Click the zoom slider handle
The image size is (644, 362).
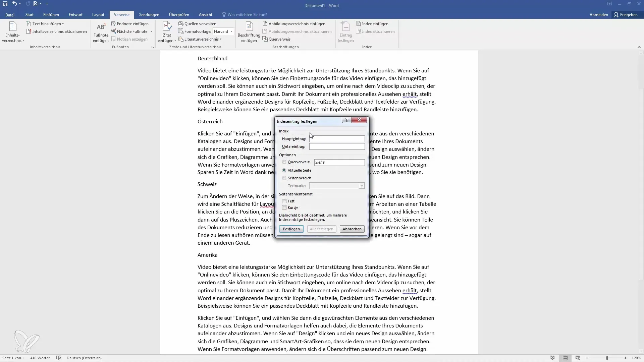point(607,358)
